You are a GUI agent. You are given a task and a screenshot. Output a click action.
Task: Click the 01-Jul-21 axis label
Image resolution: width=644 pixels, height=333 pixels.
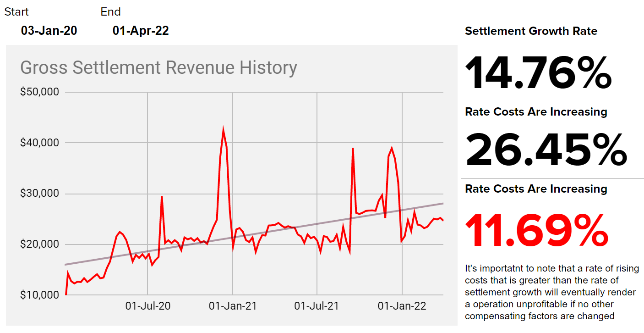pyautogui.click(x=317, y=306)
